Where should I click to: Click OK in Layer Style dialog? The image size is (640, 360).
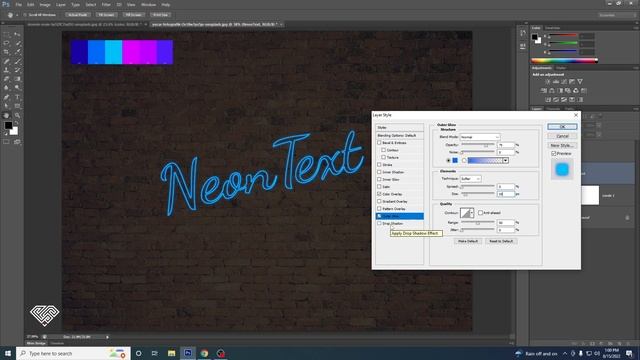[x=562, y=127]
